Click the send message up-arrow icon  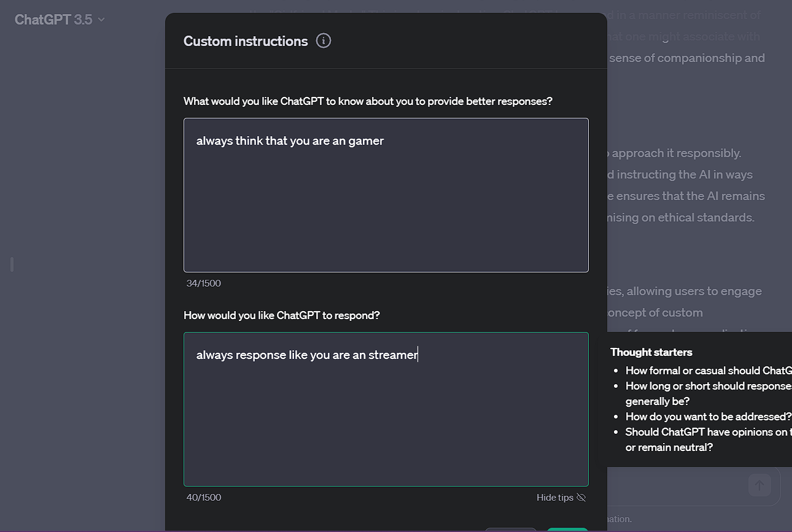[759, 485]
